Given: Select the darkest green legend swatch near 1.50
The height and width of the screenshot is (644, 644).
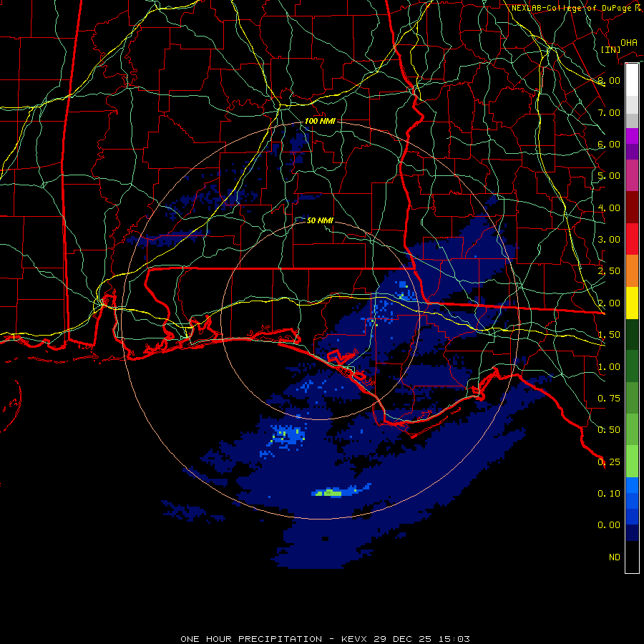Looking at the screenshot, I should [x=632, y=335].
